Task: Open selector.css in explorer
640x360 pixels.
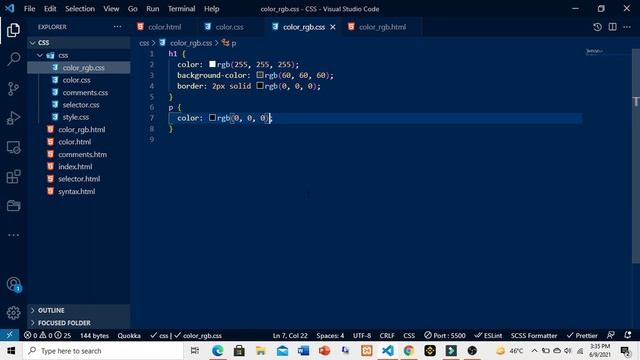Action: pyautogui.click(x=79, y=105)
